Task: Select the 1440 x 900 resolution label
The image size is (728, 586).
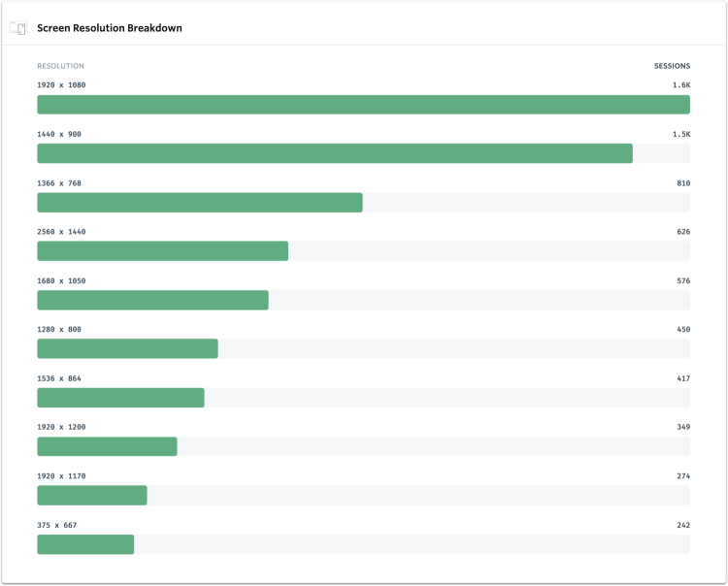Action: tap(59, 134)
